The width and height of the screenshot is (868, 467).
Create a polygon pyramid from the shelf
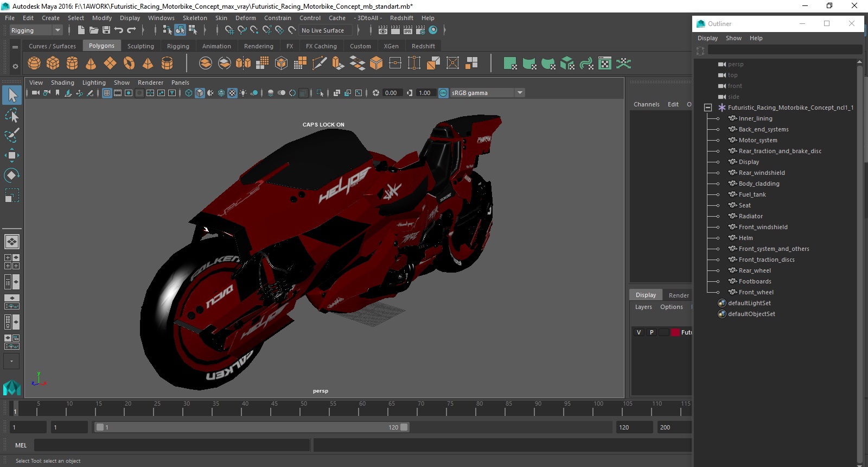point(148,64)
